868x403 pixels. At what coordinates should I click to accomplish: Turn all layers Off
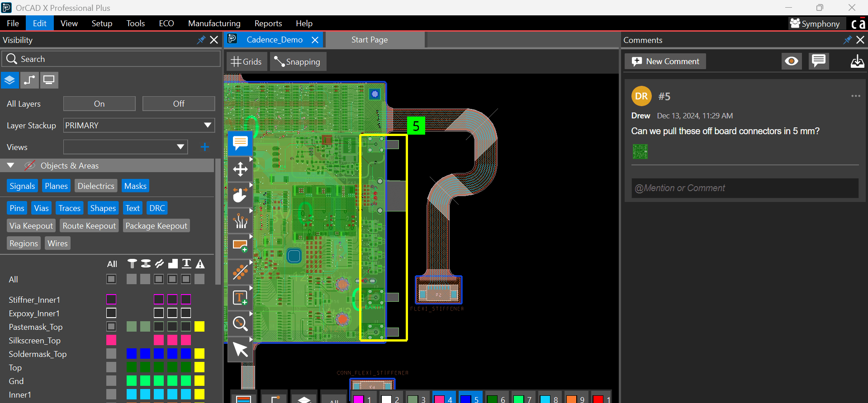click(x=179, y=103)
